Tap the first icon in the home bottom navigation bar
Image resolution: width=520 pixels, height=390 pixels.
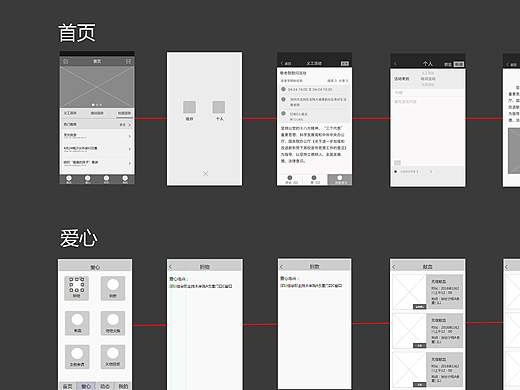click(x=69, y=179)
